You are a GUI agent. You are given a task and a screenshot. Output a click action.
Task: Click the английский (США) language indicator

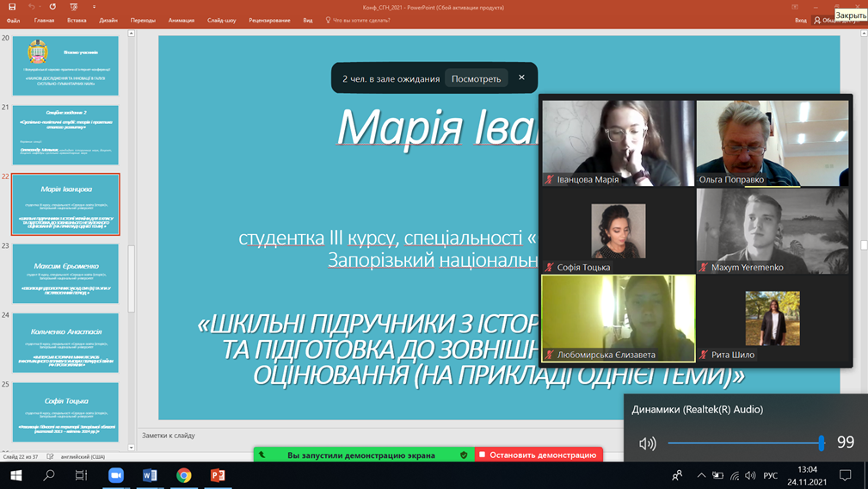click(83, 457)
